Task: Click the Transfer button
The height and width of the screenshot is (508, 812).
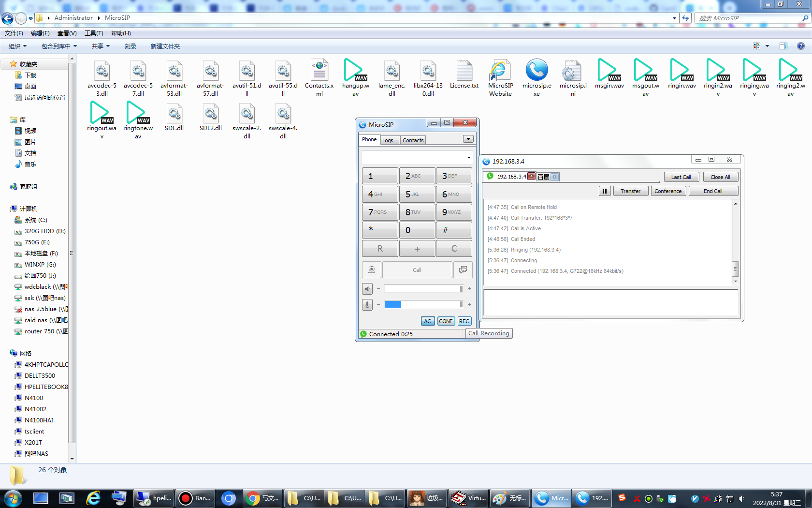Action: [x=631, y=191]
